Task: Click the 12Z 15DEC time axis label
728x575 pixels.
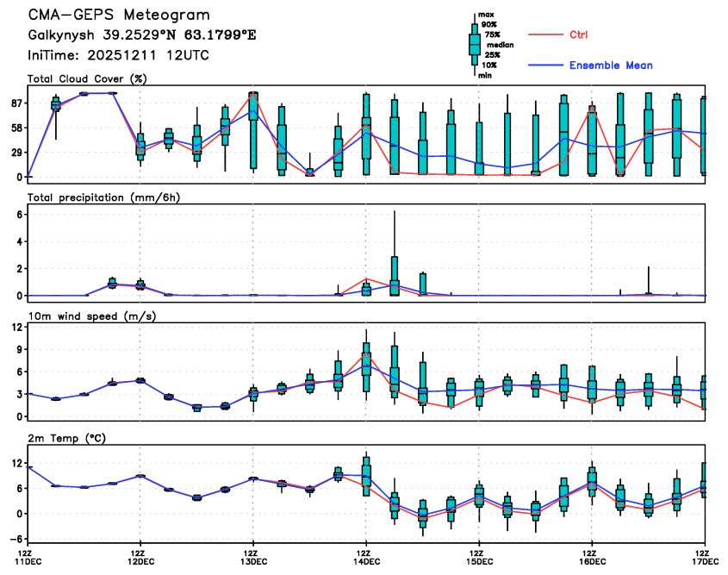Action: [x=481, y=558]
